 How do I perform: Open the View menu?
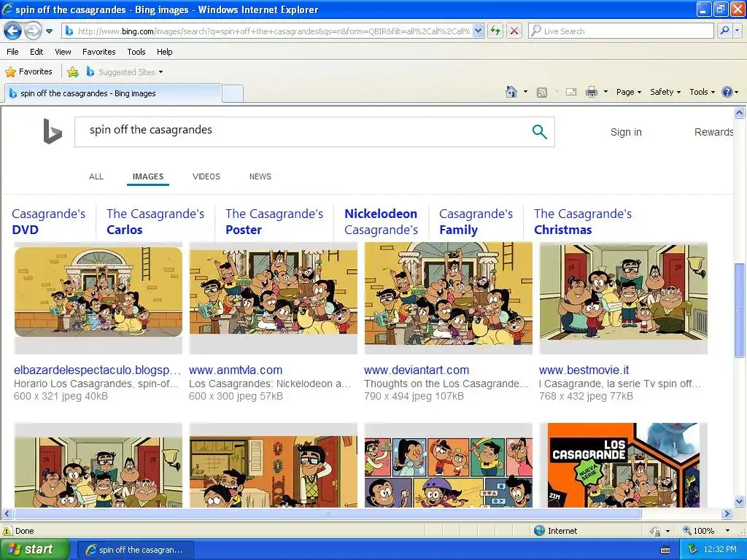[63, 52]
